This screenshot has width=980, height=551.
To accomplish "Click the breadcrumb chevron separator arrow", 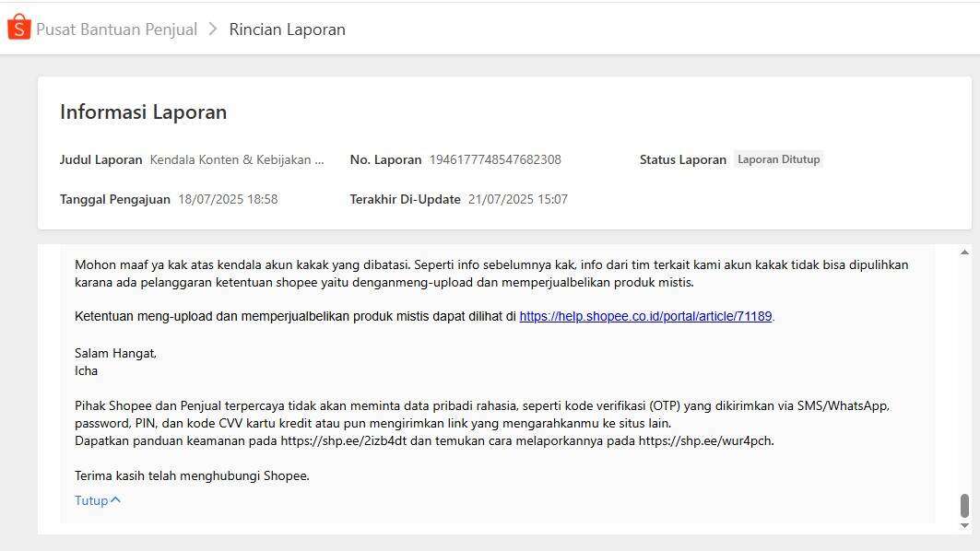I will [213, 29].
